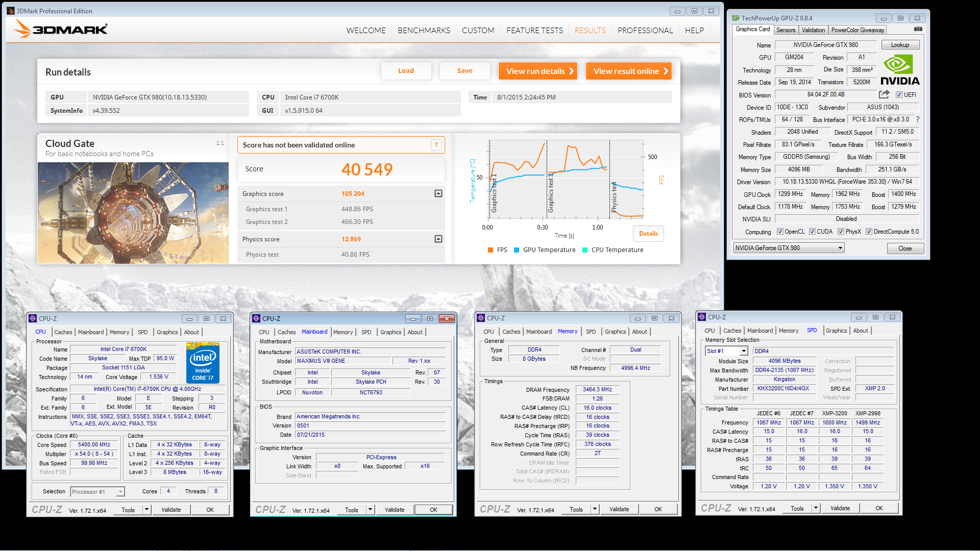
Task: Open the NVIDIA GeForce GTX 980 card dropdown
Action: [x=789, y=248]
